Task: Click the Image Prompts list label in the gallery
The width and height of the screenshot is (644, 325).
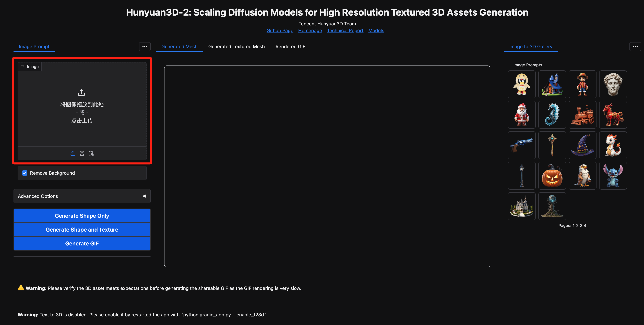Action: [525, 65]
